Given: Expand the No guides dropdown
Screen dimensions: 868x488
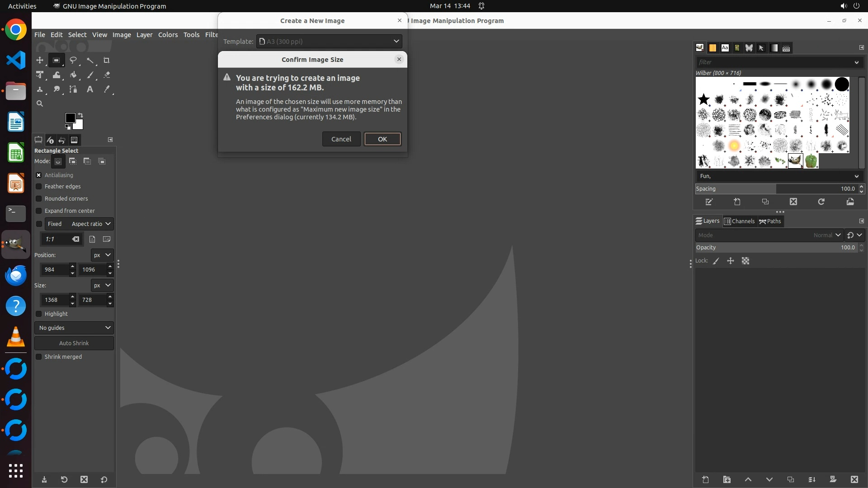Looking at the screenshot, I should (74, 328).
